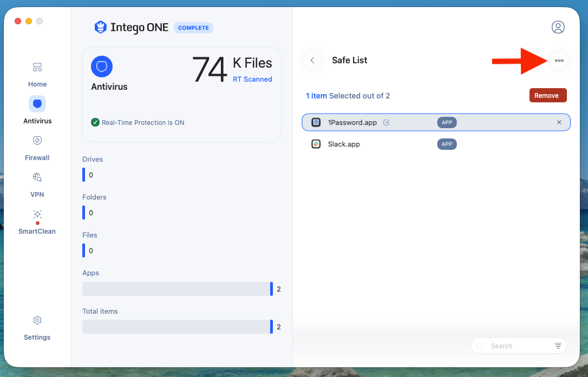Open the VPN globe section
Image resolution: width=588 pixels, height=377 pixels.
point(37,185)
